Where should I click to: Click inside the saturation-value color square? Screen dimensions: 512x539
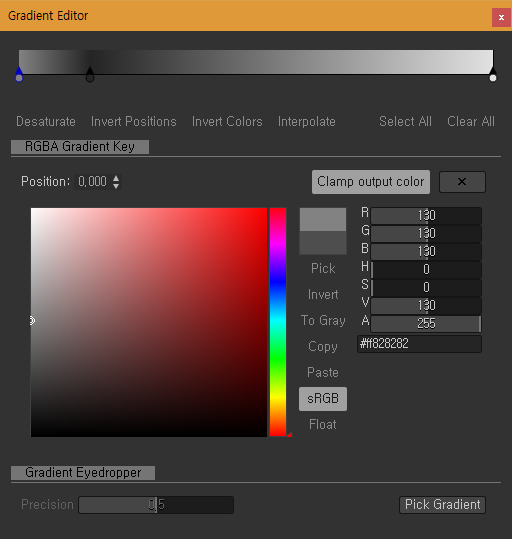click(149, 322)
